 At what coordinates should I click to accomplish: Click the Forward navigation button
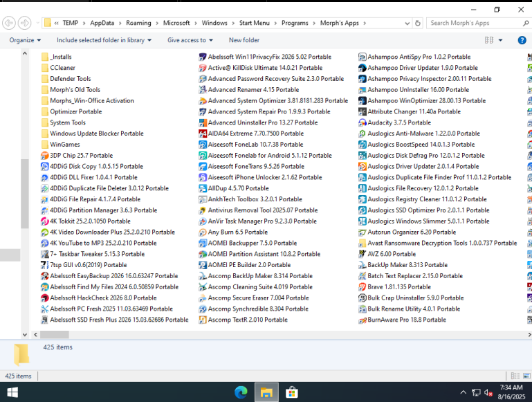tap(24, 23)
